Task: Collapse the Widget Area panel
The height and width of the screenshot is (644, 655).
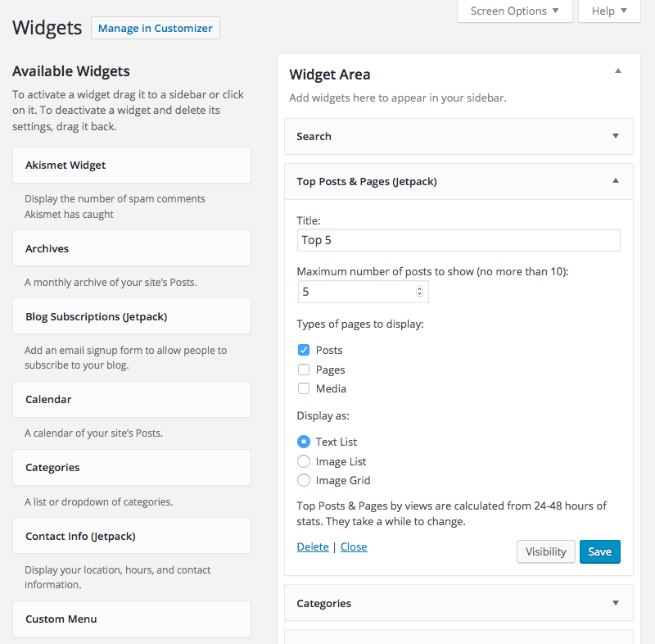Action: coord(618,70)
